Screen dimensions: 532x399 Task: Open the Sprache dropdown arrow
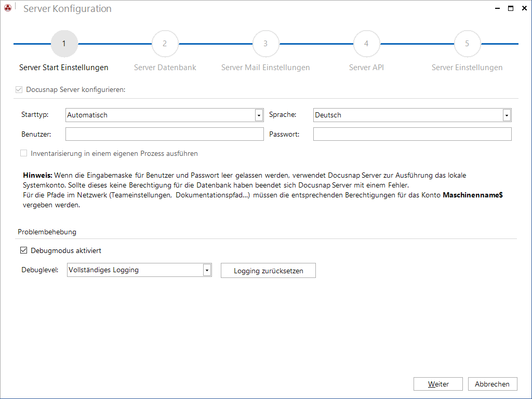pyautogui.click(x=507, y=115)
